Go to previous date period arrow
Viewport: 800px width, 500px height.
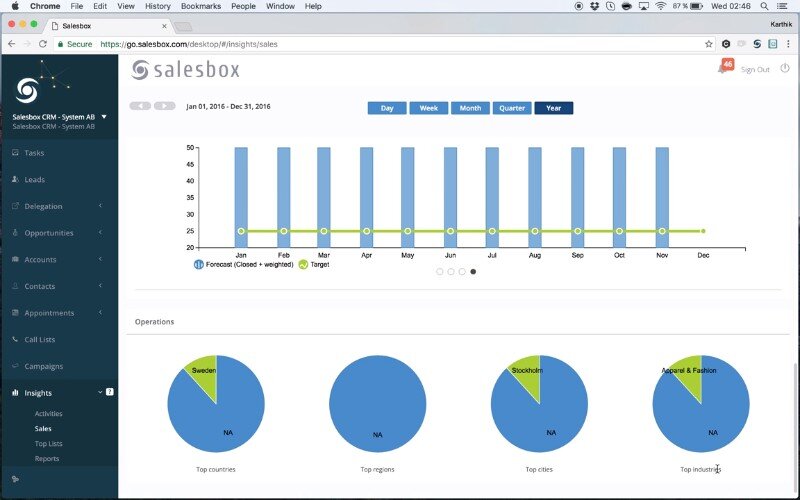tap(140, 106)
